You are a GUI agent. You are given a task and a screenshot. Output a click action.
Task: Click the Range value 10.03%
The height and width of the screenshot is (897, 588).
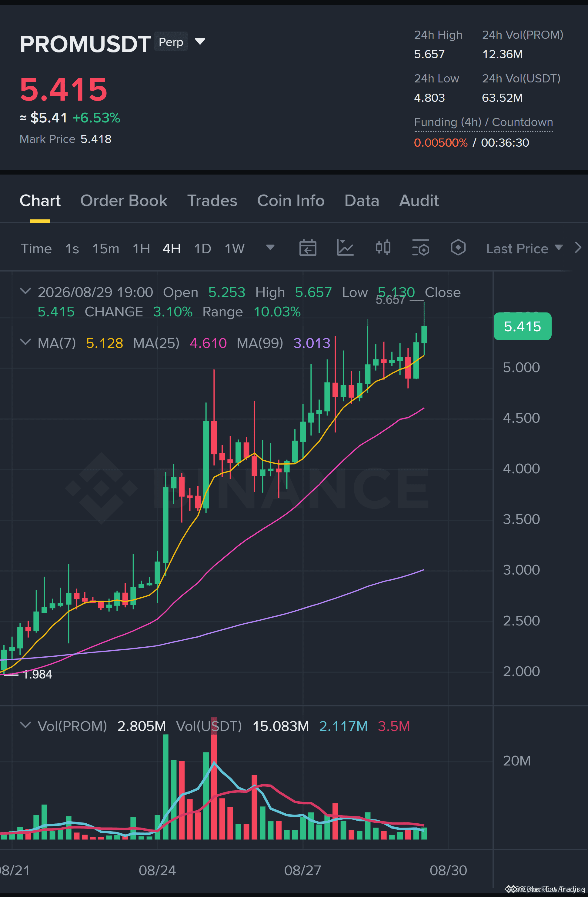[x=277, y=312]
